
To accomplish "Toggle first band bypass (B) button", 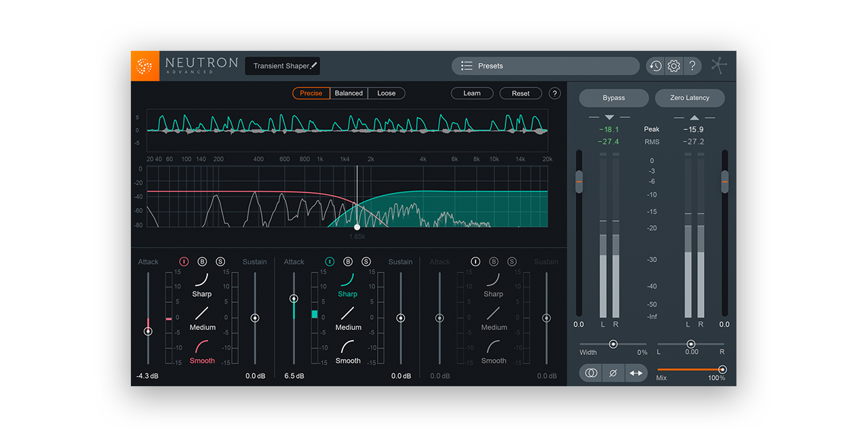I will coord(202,262).
